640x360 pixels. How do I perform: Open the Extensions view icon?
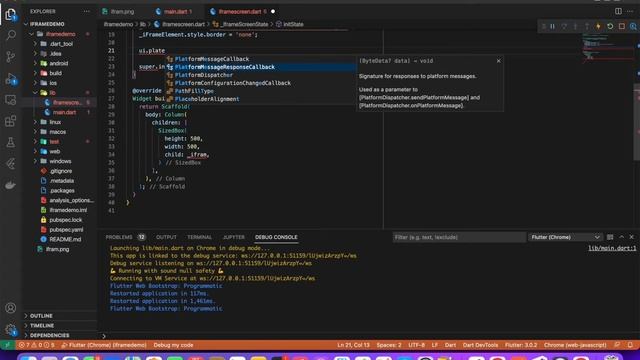11,121
